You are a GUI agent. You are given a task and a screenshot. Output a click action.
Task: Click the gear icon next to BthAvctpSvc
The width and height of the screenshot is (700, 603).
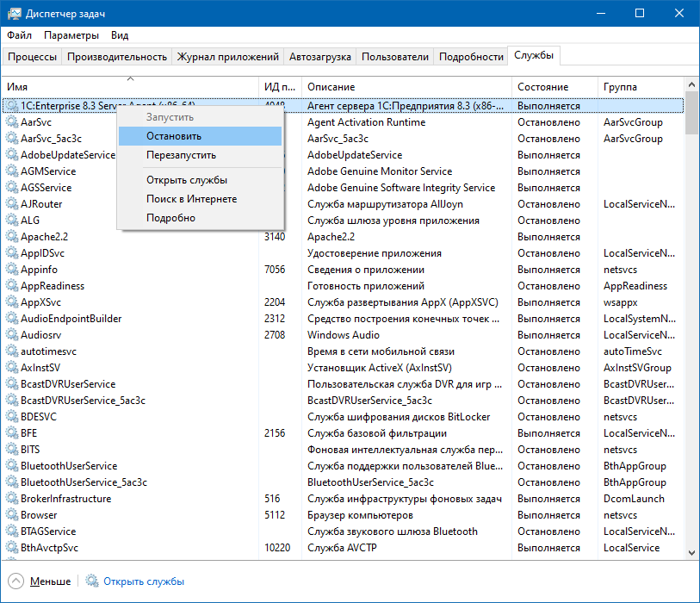12,548
